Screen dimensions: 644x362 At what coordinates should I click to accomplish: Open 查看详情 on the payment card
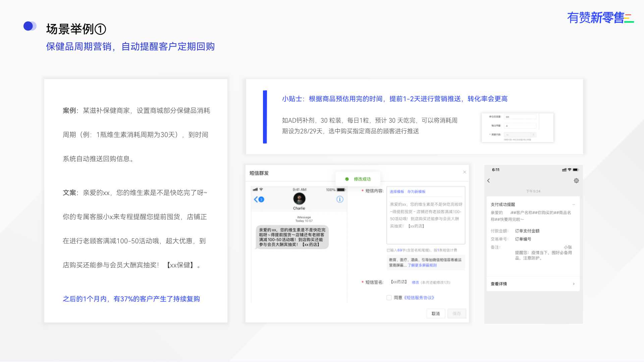533,284
